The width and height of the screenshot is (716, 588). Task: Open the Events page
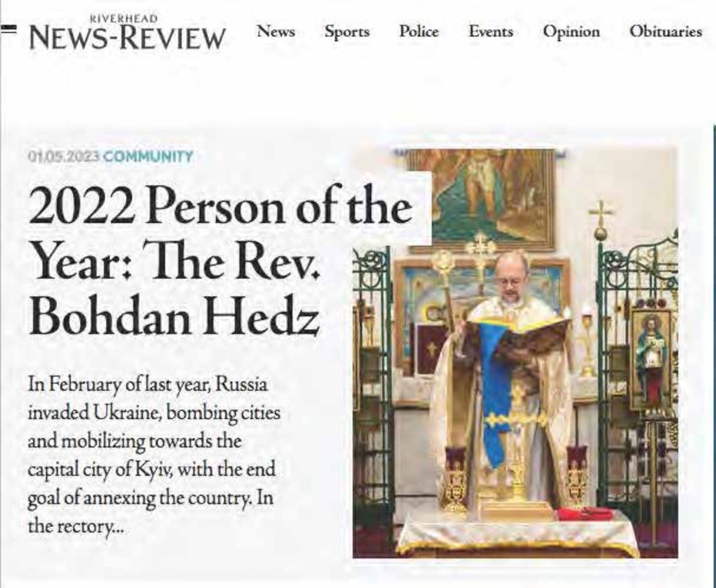[x=491, y=32]
